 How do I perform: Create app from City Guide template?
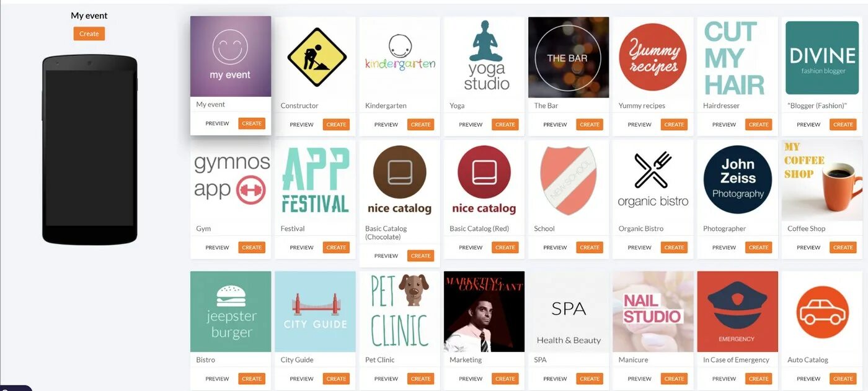[x=336, y=379]
